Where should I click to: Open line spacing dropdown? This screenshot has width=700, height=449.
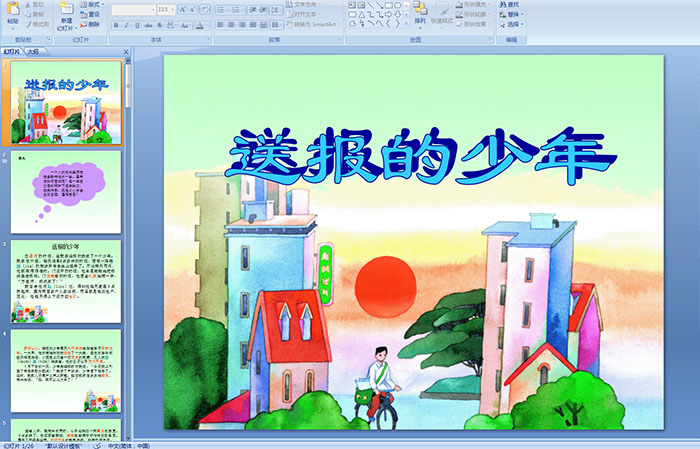(x=277, y=9)
